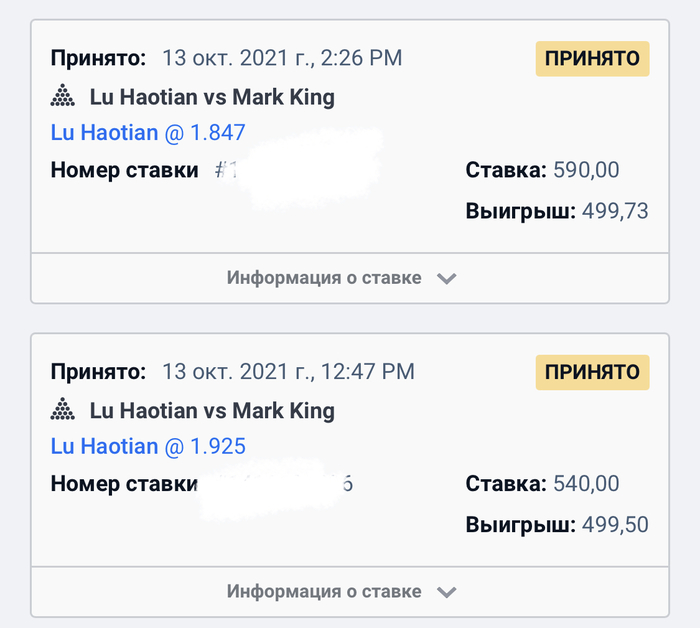This screenshot has height=628, width=700.
Task: Expand bet info chevron under the 540,00 stake
Action: (447, 592)
